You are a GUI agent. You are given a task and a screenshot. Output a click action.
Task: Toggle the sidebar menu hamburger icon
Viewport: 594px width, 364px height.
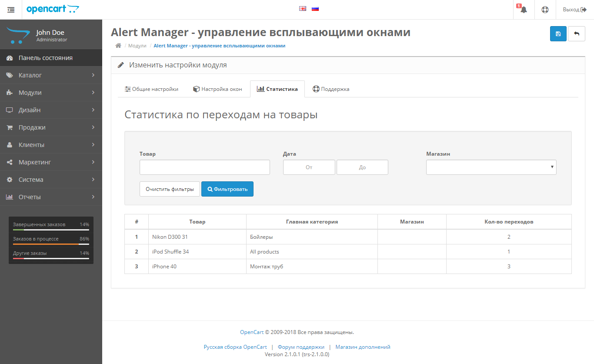(11, 10)
